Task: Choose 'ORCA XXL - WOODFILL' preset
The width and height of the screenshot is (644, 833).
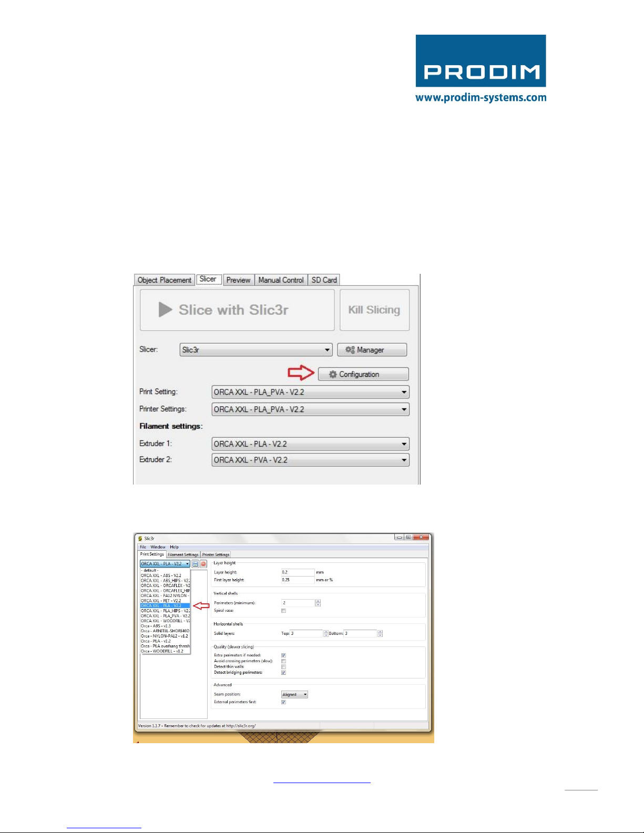Action: pyautogui.click(x=165, y=621)
